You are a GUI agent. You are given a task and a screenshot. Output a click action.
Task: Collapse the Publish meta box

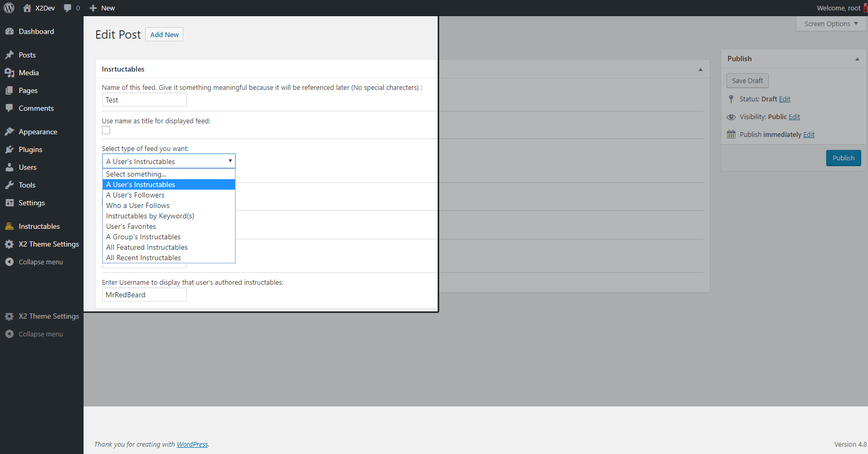click(857, 59)
